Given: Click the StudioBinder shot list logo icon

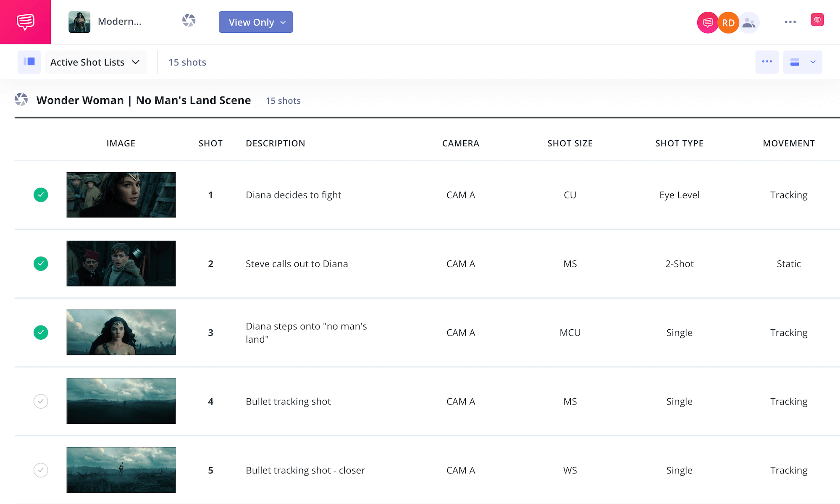Looking at the screenshot, I should (x=189, y=21).
